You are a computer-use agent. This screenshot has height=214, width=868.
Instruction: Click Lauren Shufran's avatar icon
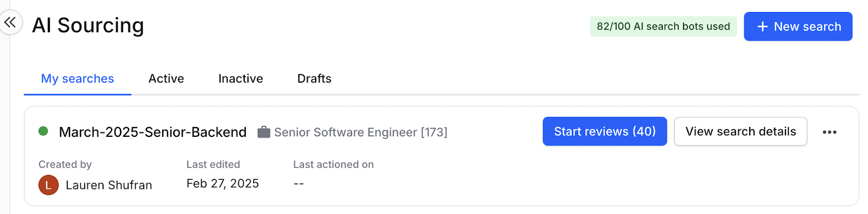point(48,185)
